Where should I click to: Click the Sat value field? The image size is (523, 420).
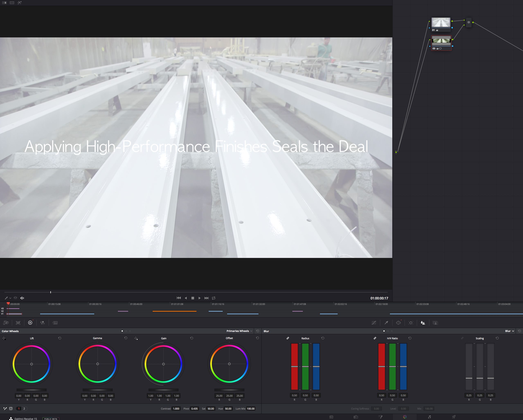[x=211, y=409]
